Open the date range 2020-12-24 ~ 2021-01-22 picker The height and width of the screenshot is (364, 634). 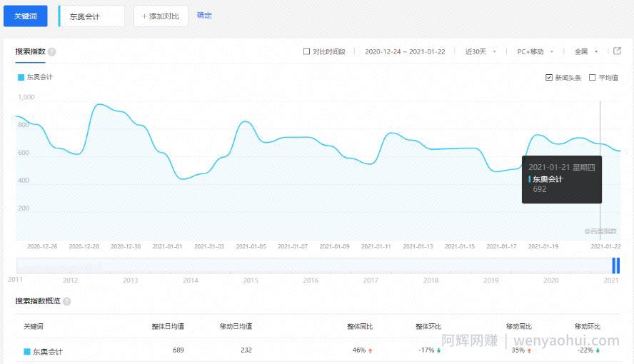point(405,51)
